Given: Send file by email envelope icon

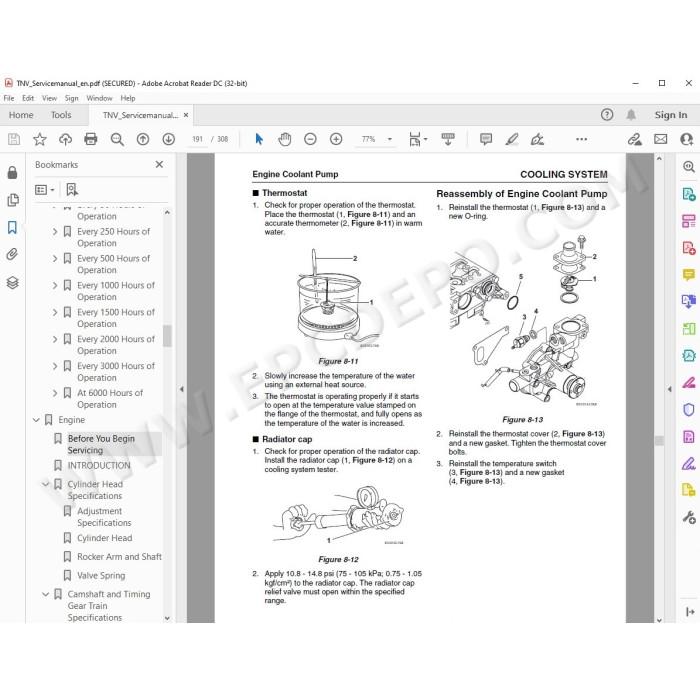Looking at the screenshot, I should pyautogui.click(x=661, y=139).
